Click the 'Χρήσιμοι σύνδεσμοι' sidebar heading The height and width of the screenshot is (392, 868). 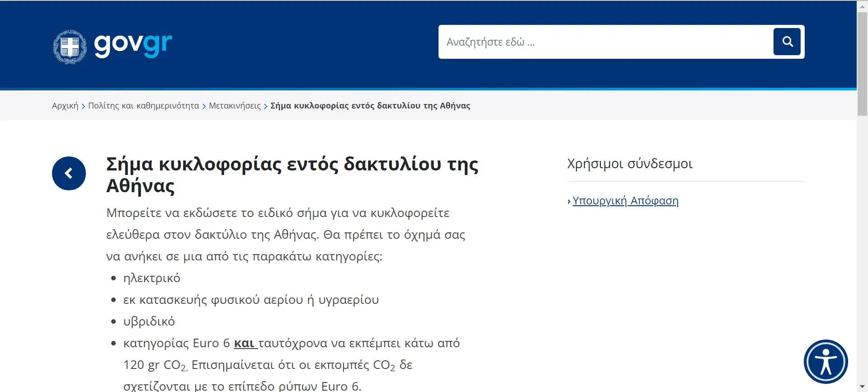point(630,164)
